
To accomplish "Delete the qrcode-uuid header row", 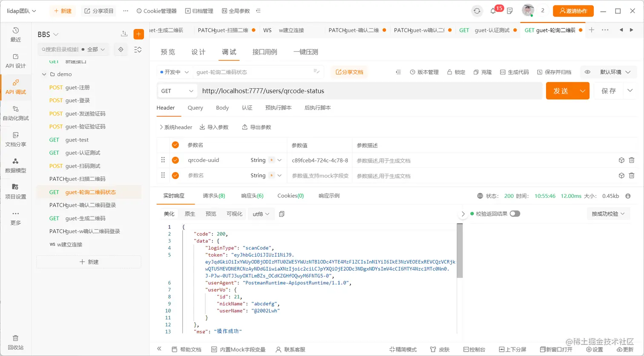I will tap(632, 160).
